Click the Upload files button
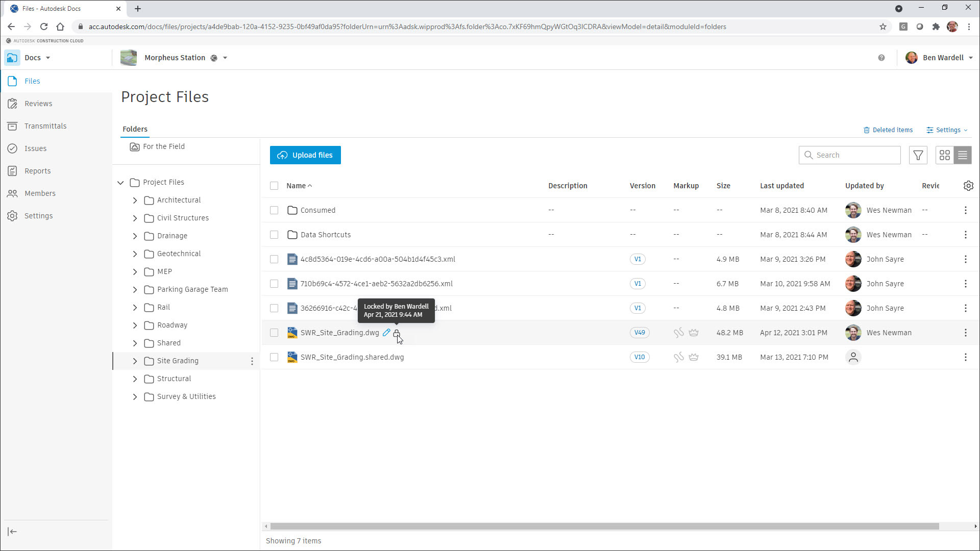The width and height of the screenshot is (980, 551). (305, 155)
